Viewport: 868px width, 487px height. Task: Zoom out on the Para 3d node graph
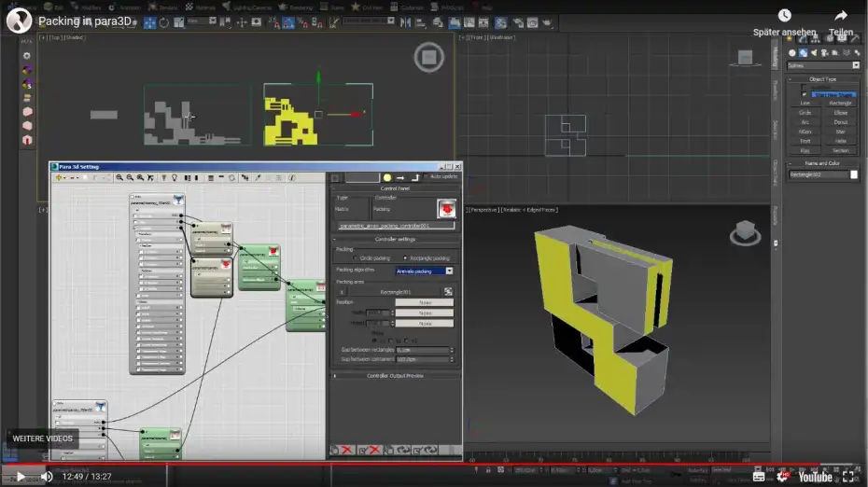130,177
